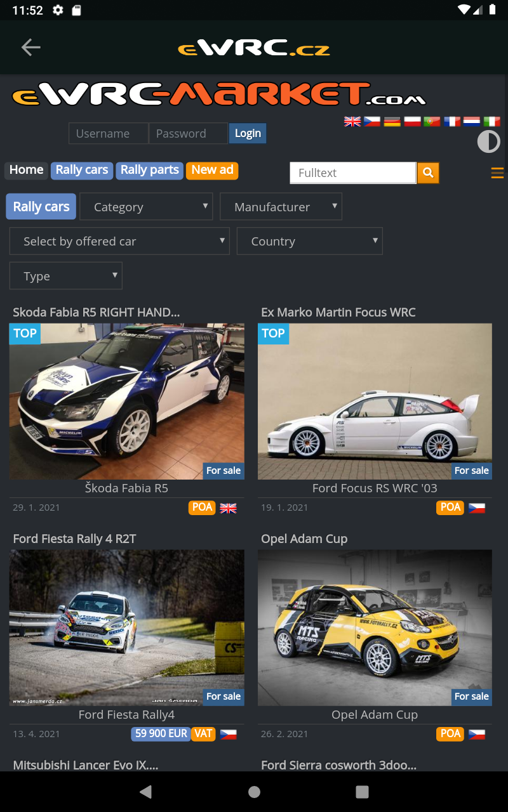
Task: Click UK flag on Skoda Fabia listing
Action: (228, 508)
